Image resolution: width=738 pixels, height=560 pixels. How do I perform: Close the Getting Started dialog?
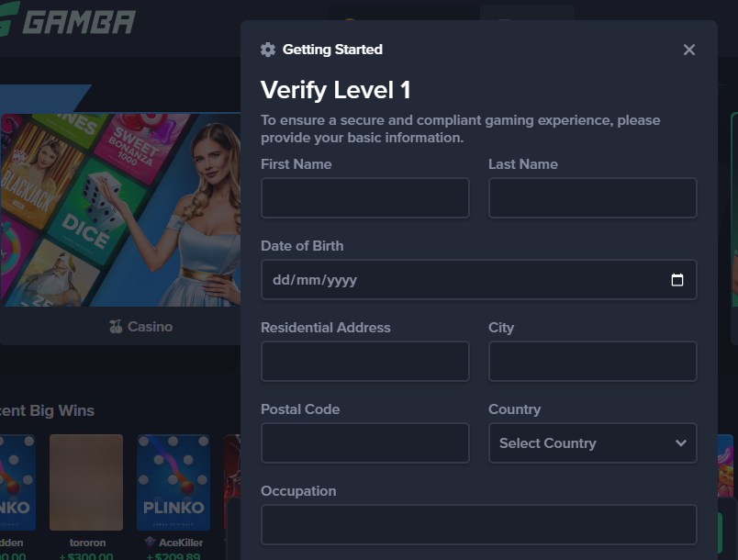pos(689,50)
